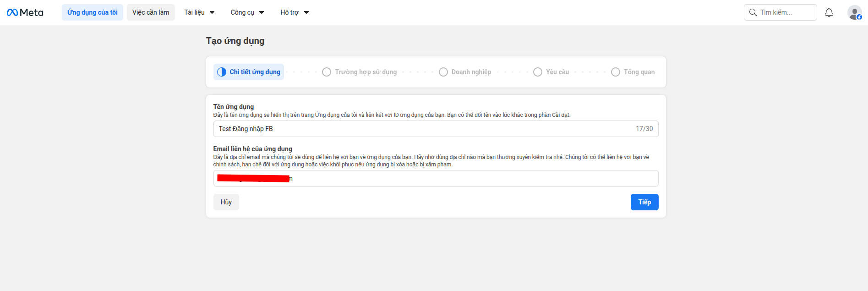Click the half-filled Chi tiết ứng dụng step icon
The image size is (868, 291).
coord(222,72)
